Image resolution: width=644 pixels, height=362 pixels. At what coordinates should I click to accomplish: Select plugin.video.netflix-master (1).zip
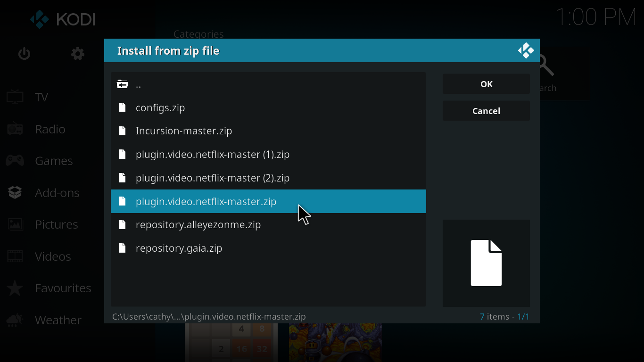pyautogui.click(x=268, y=154)
